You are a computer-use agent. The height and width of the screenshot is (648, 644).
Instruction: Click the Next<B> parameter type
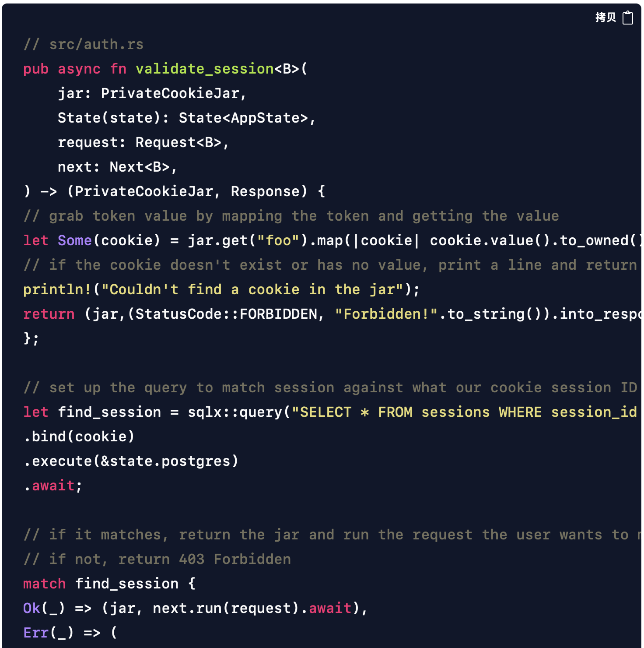pyautogui.click(x=140, y=167)
